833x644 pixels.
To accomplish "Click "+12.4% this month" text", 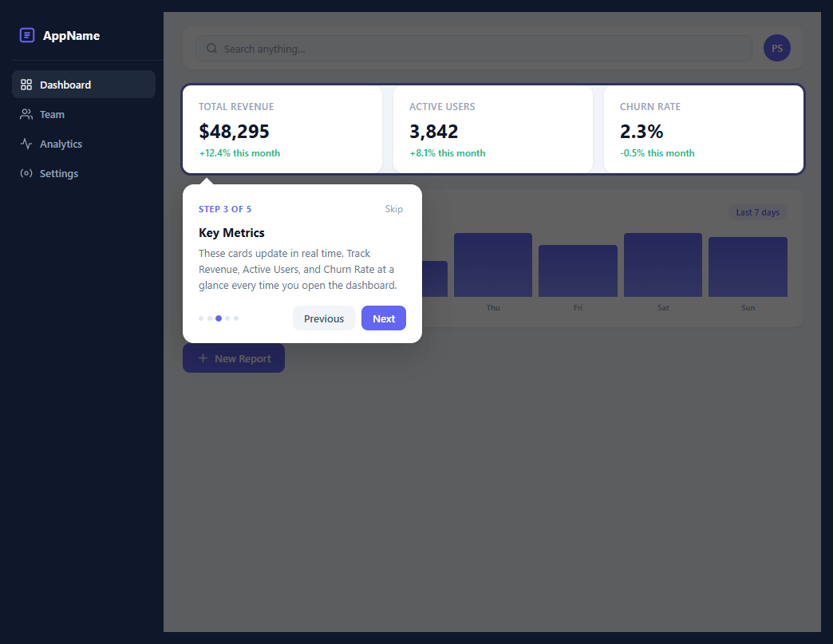I will pyautogui.click(x=239, y=153).
